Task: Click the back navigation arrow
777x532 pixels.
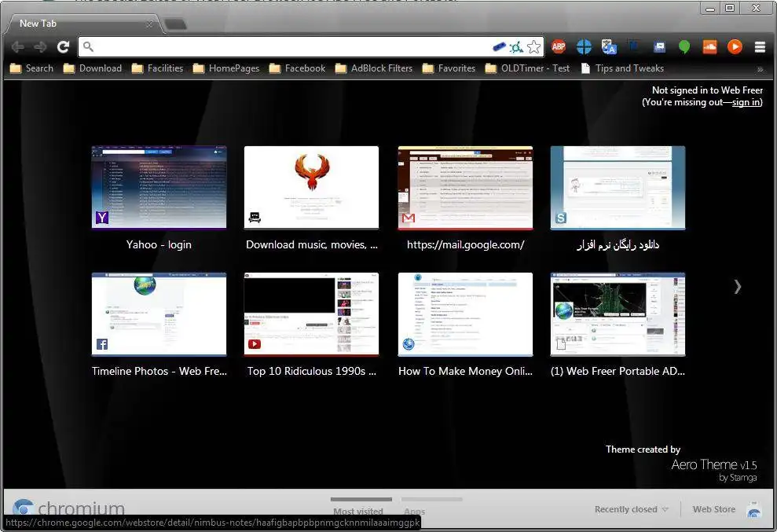Action: (x=18, y=47)
